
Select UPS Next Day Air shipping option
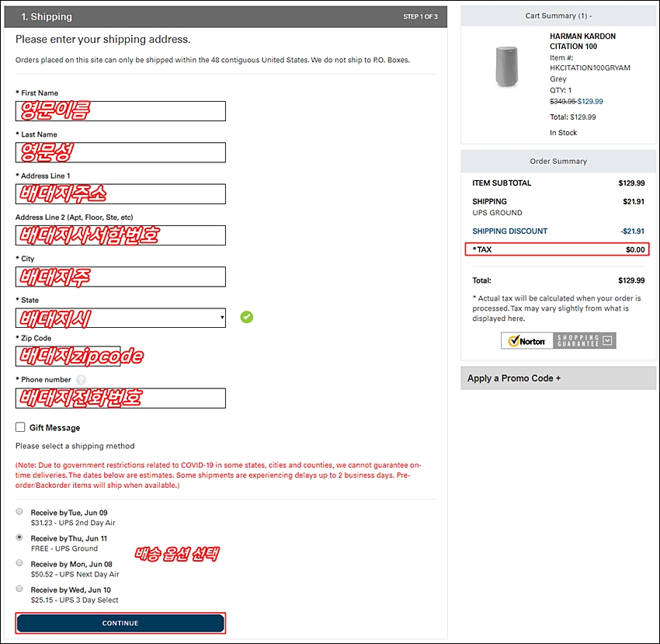click(19, 563)
